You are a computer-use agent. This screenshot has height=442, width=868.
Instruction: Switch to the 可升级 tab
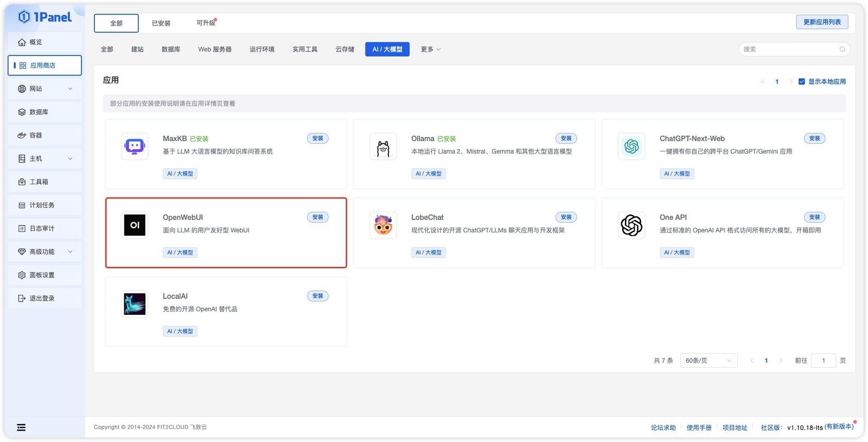206,23
